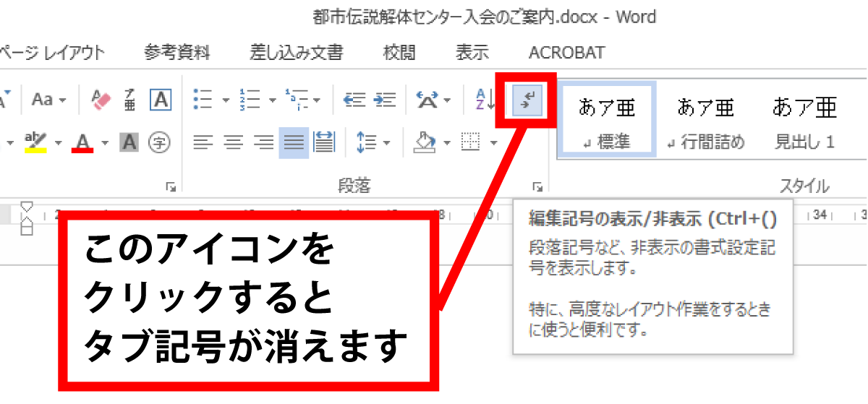
Task: Select the 標準 style
Action: pyautogui.click(x=607, y=120)
